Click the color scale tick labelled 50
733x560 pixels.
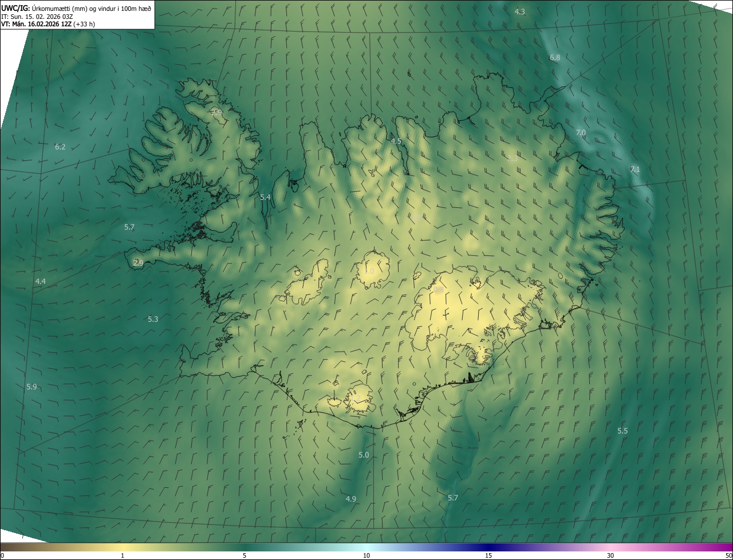[x=728, y=555]
